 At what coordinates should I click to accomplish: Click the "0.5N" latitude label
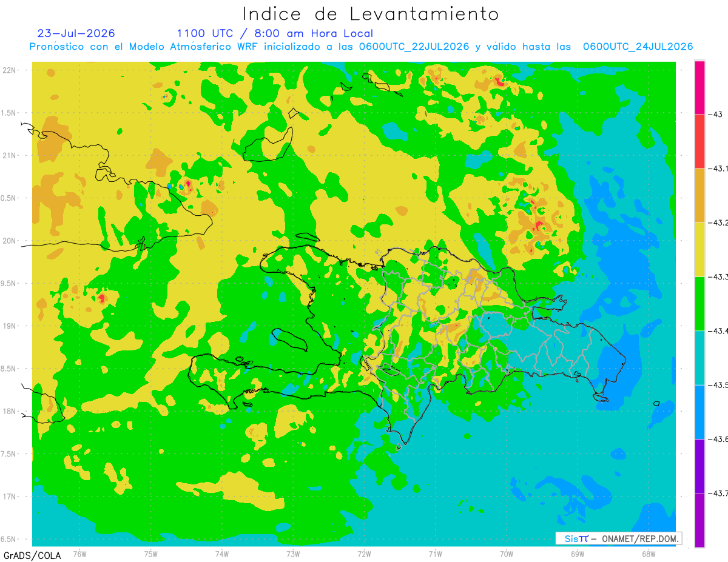[x=9, y=198]
